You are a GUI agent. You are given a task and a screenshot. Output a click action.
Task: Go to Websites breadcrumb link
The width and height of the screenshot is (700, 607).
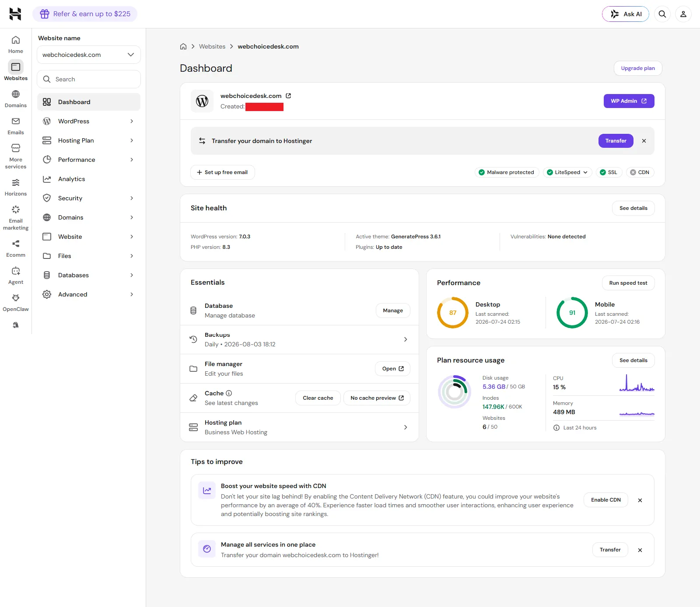[x=212, y=46]
